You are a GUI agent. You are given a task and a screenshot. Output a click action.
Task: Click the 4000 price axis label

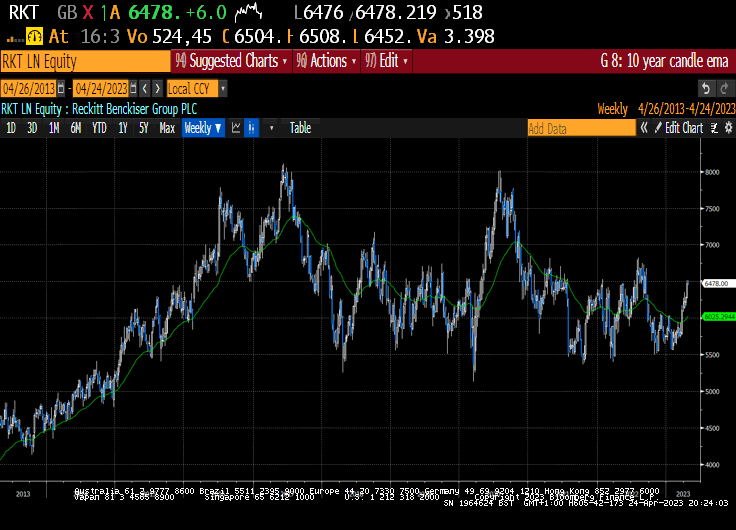712,465
